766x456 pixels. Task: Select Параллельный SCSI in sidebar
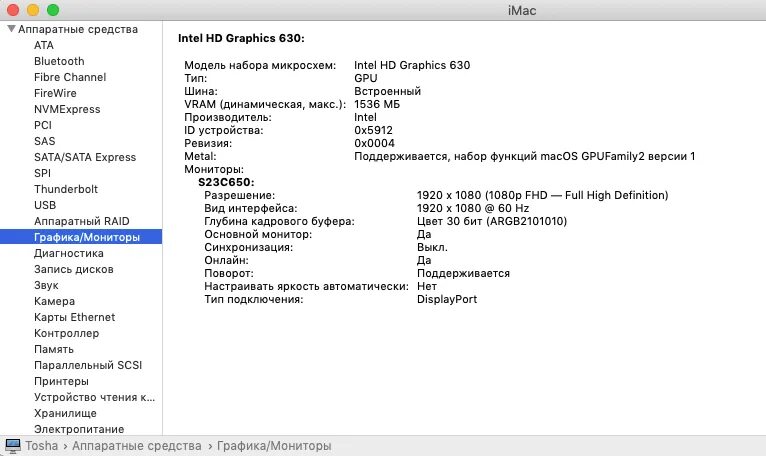click(88, 365)
